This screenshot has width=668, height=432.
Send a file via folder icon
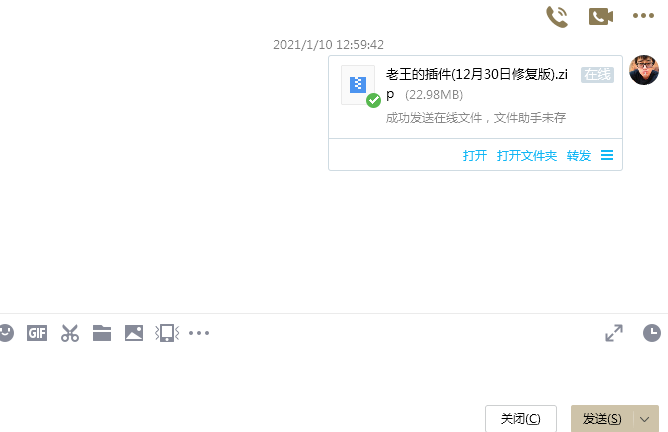(102, 333)
